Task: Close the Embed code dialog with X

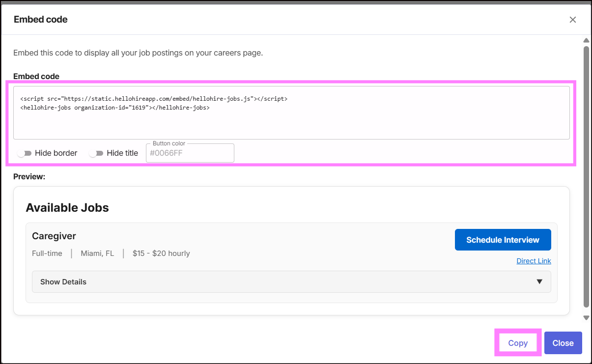Action: (x=572, y=20)
